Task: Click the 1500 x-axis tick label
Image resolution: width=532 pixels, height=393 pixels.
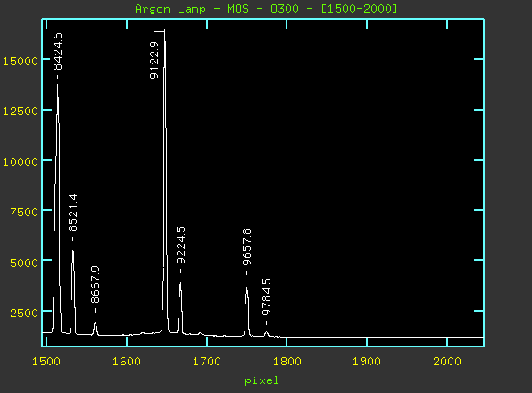Action: click(46, 362)
